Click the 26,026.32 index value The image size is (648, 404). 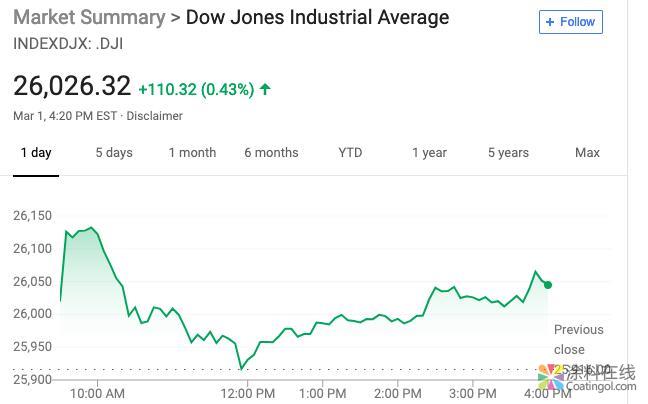click(x=72, y=87)
